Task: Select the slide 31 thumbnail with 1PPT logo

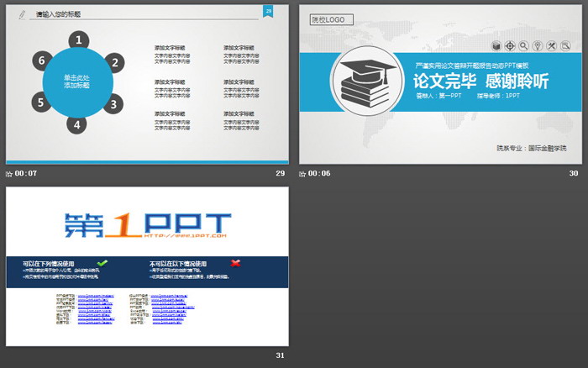Action: [x=147, y=266]
